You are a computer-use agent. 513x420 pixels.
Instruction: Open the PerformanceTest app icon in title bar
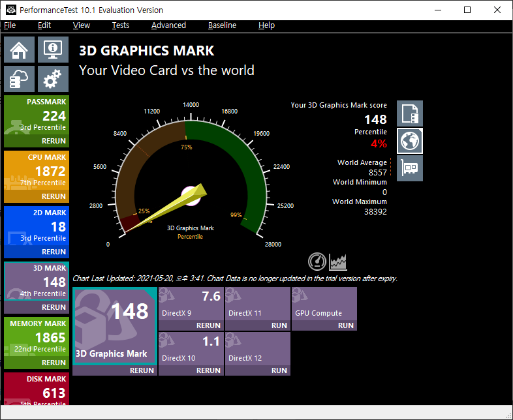coord(10,10)
